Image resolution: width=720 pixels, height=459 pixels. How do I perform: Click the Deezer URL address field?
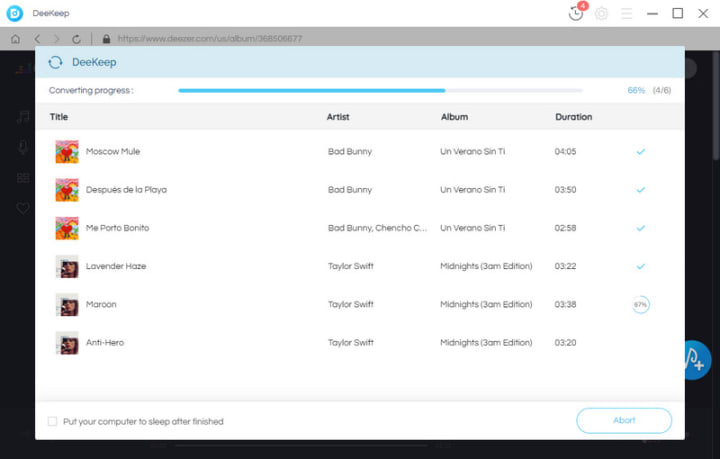(210, 39)
